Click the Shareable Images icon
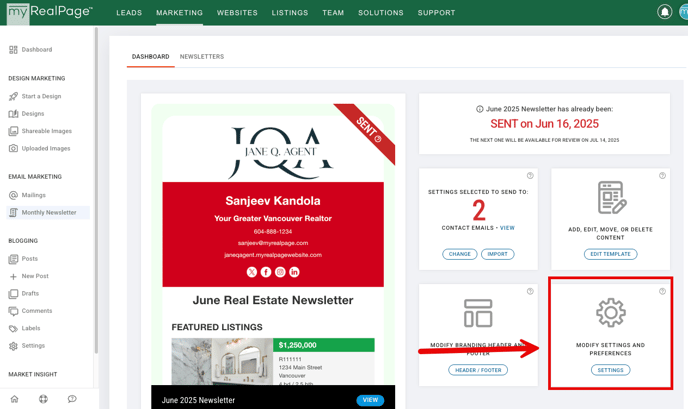The width and height of the screenshot is (688, 409). [13, 131]
